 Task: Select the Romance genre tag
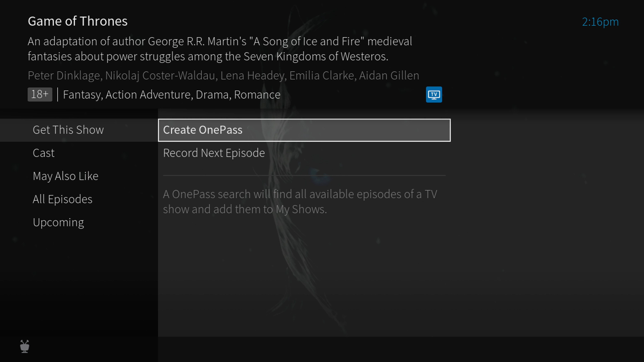[x=257, y=94]
